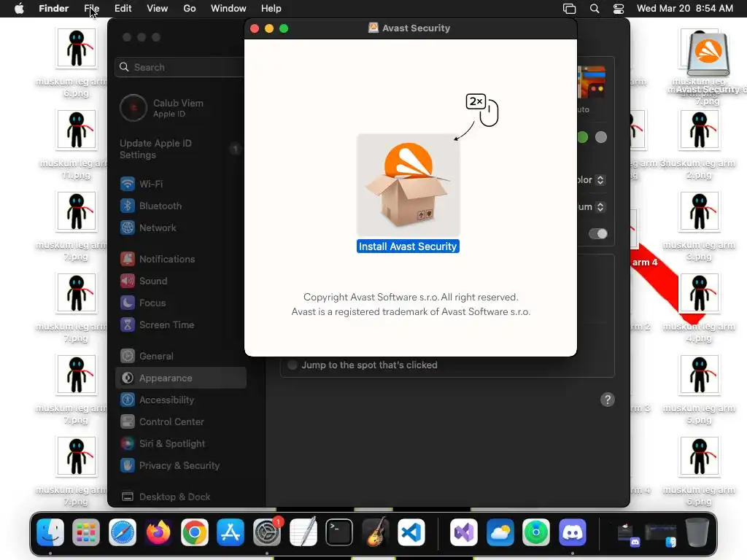747x560 pixels.
Task: Open Screen Time in the sidebar
Action: [181, 324]
